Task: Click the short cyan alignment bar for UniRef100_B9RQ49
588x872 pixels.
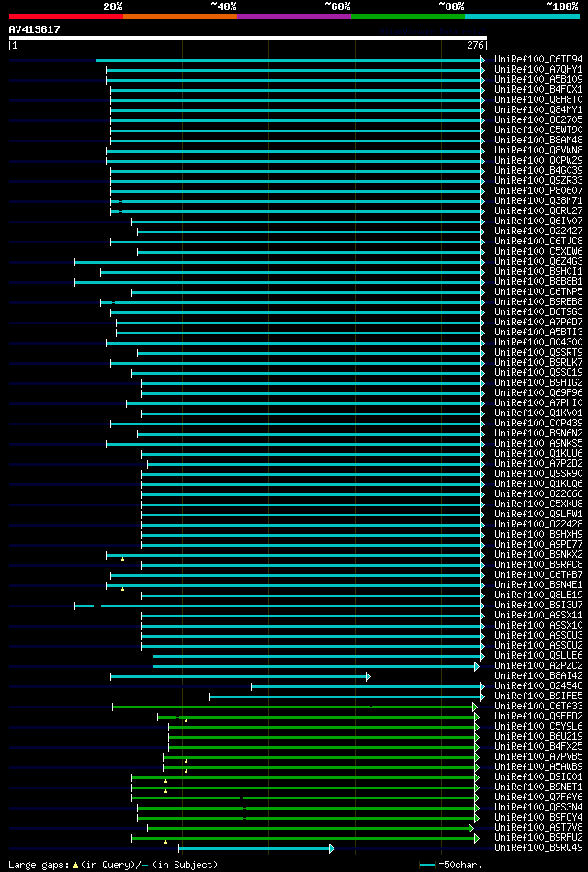Action: click(x=256, y=848)
